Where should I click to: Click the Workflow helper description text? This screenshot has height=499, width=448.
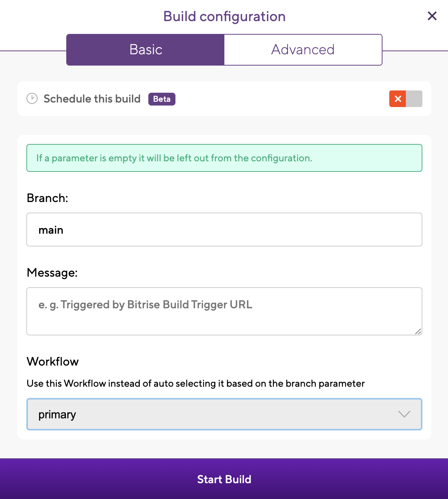(x=195, y=383)
